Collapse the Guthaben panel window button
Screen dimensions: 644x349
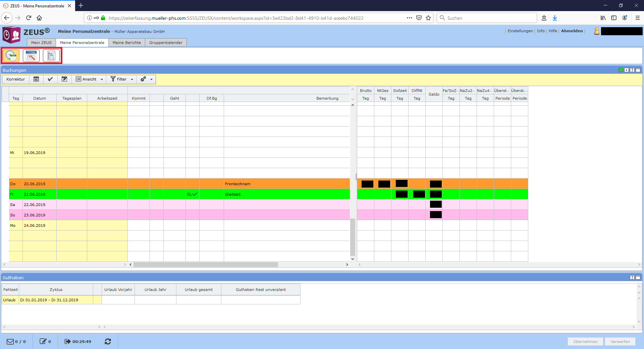tap(638, 278)
